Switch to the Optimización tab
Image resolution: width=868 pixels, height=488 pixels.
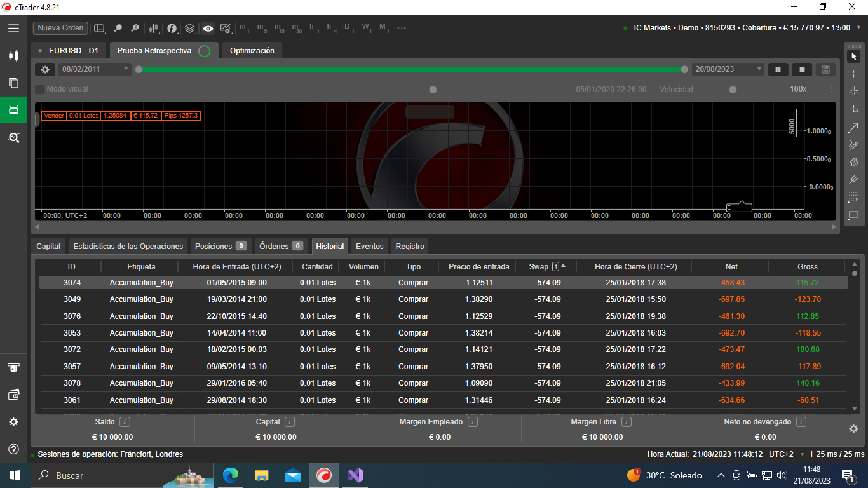click(252, 50)
